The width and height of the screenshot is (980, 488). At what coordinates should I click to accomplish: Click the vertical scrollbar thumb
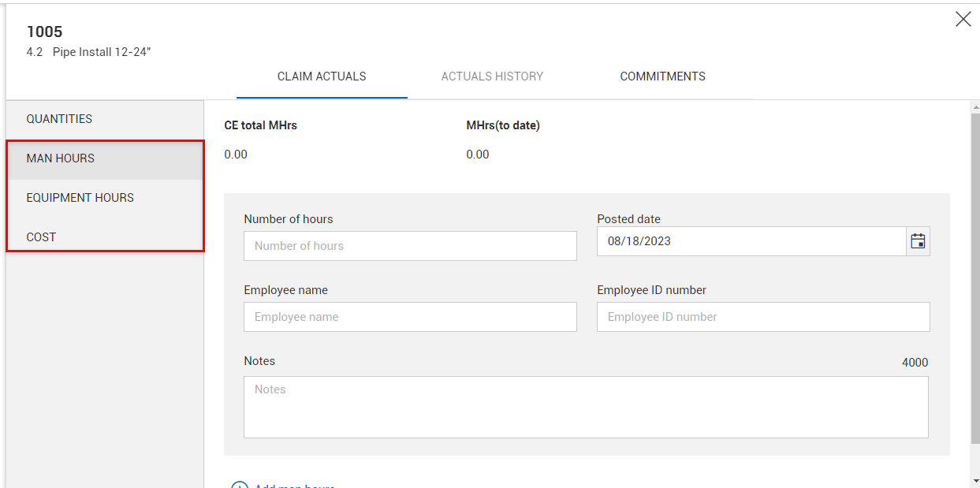[x=974, y=276]
